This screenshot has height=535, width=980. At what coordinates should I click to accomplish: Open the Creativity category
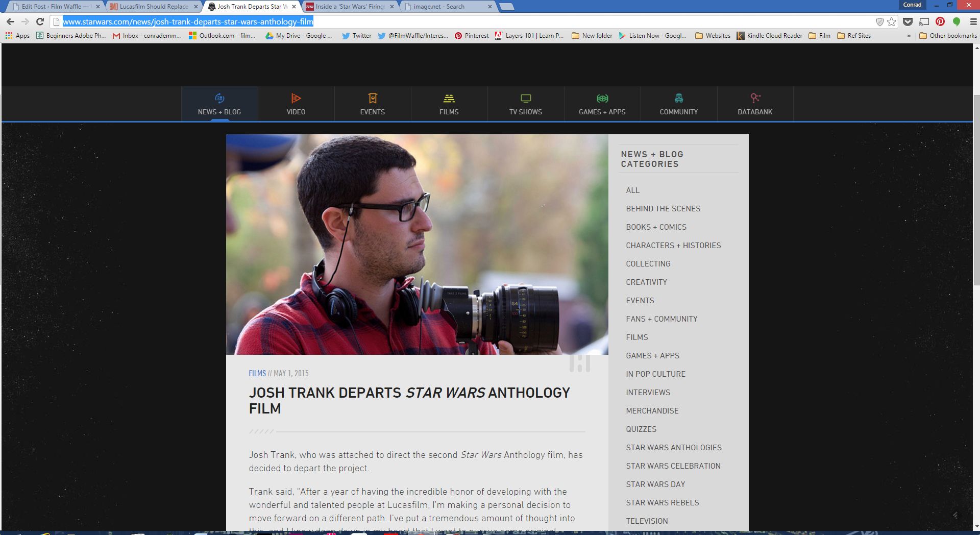click(x=646, y=282)
